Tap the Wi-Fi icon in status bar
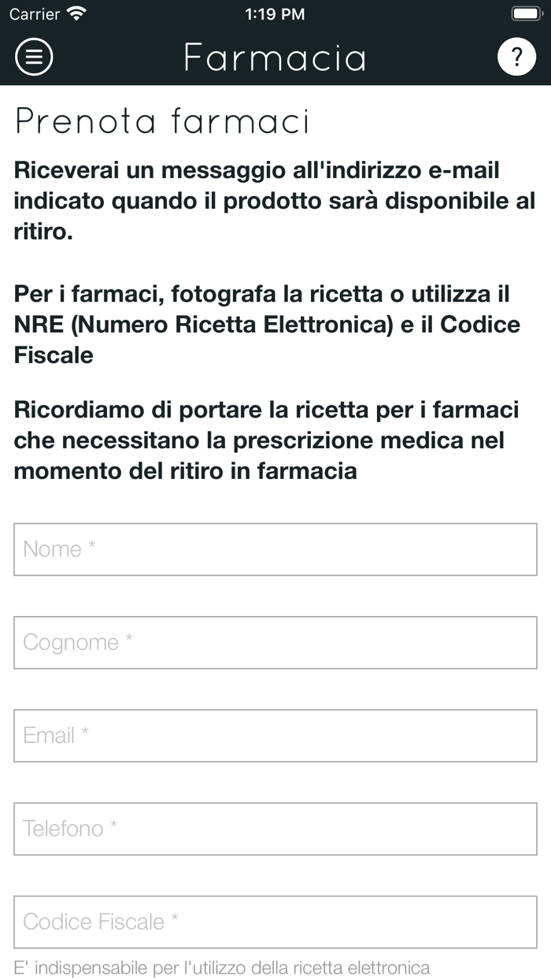 [x=76, y=13]
